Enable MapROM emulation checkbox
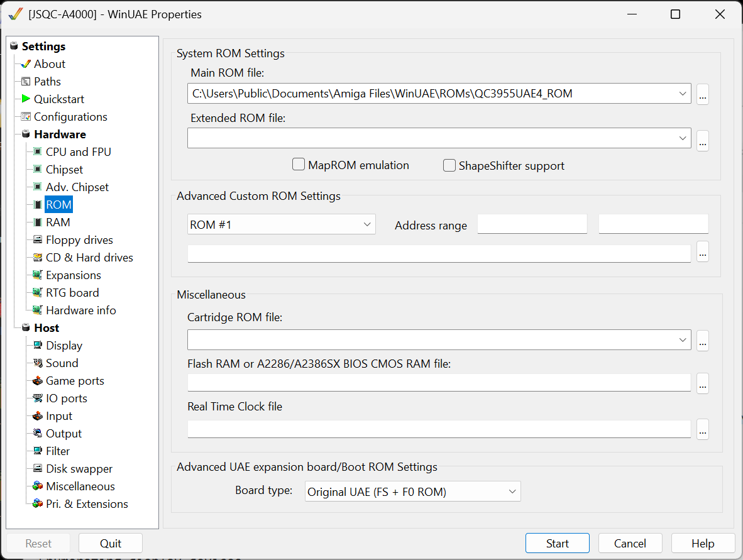Image resolution: width=743 pixels, height=560 pixels. click(x=299, y=165)
